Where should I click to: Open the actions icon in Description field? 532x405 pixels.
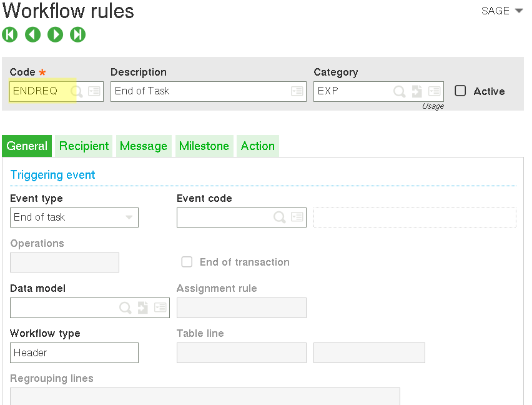(x=297, y=91)
